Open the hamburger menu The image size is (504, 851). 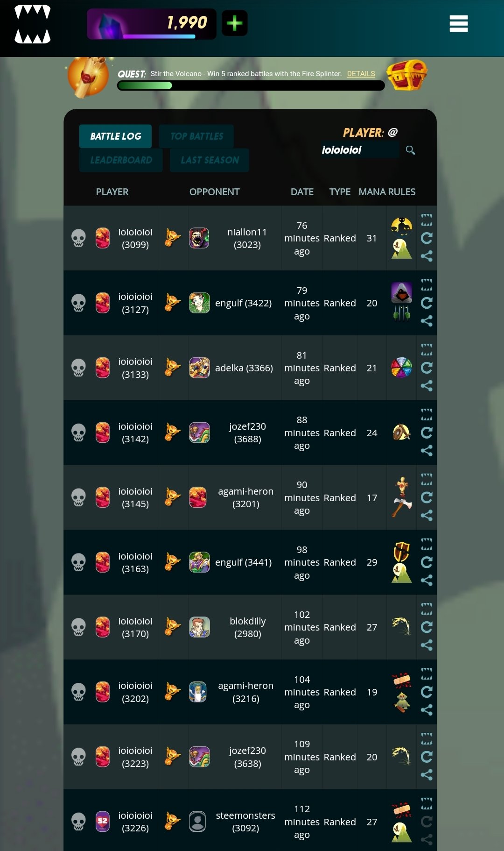[458, 23]
